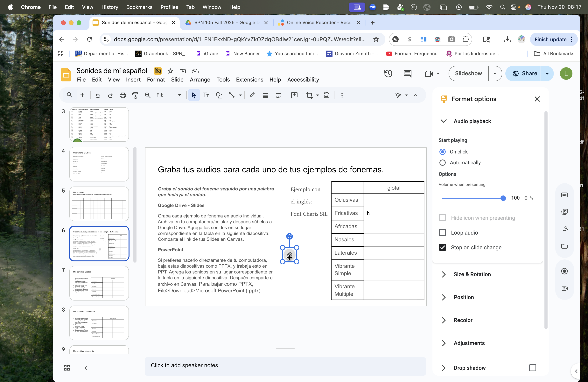Open the border dash style tool
Image resolution: width=588 pixels, height=382 pixels.
[x=278, y=95]
